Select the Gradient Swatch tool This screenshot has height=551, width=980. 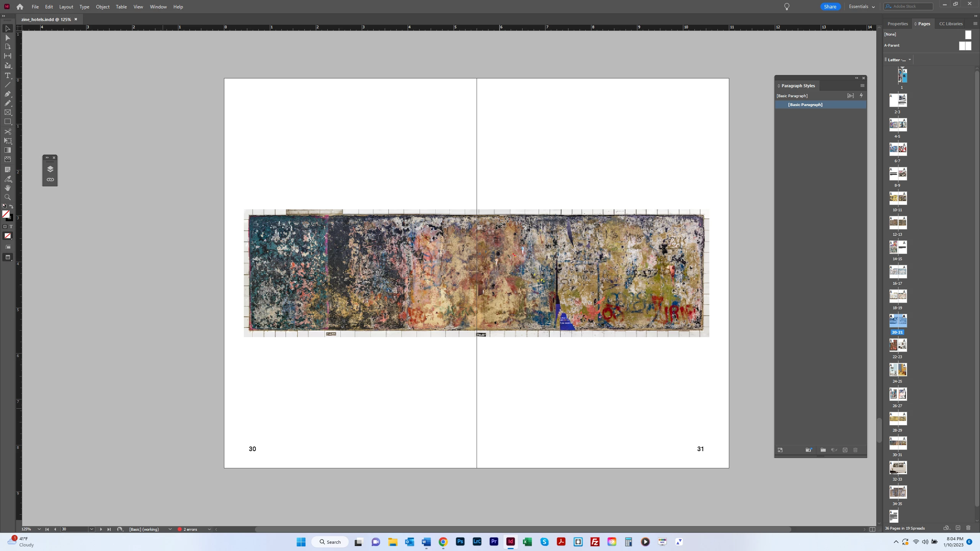coord(7,150)
